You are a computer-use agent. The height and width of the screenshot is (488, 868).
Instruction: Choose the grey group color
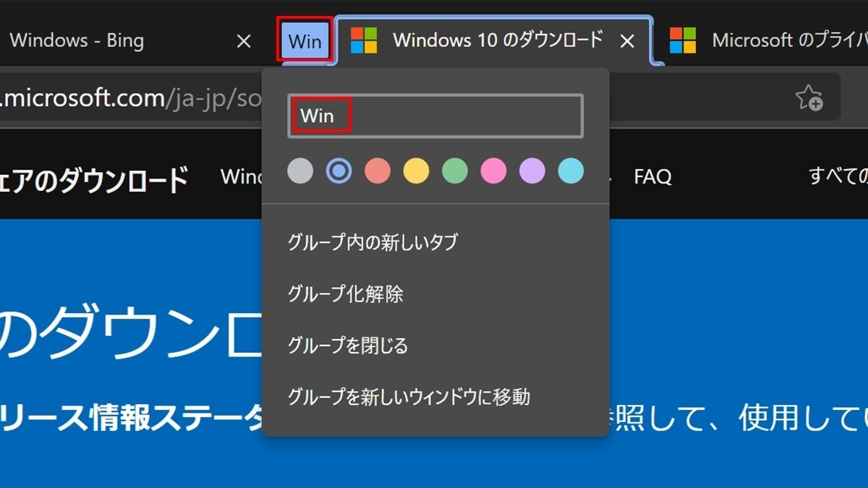pyautogui.click(x=300, y=171)
